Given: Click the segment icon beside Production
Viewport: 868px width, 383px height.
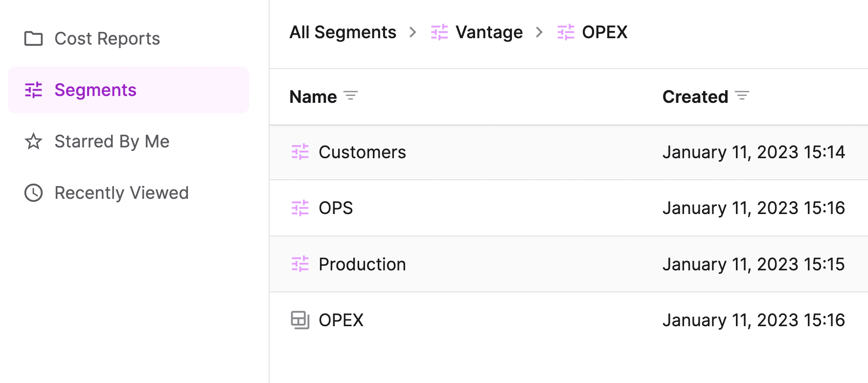Looking at the screenshot, I should coord(300,264).
